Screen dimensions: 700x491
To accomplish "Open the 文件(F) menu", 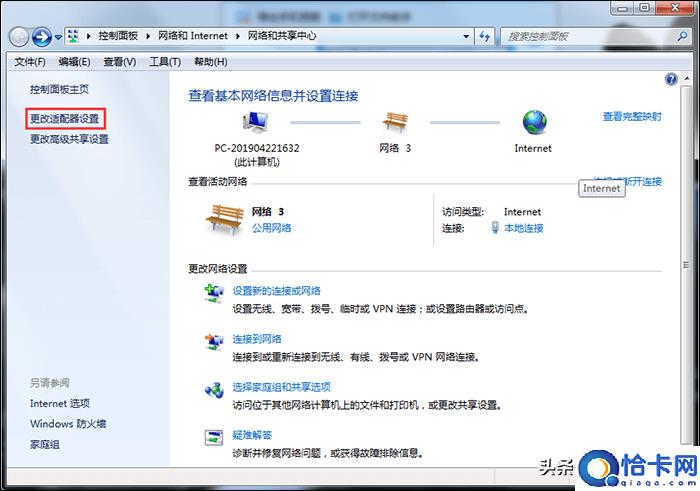I will pos(30,62).
